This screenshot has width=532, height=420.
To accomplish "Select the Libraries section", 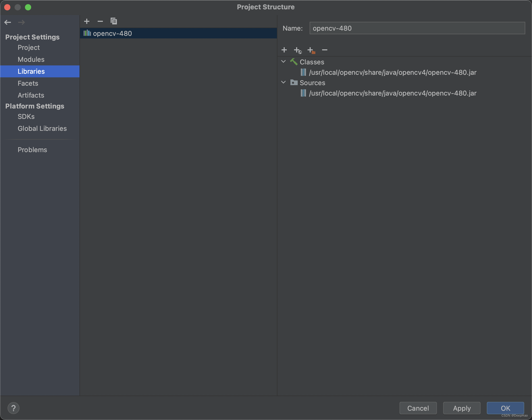I will 40,71.
